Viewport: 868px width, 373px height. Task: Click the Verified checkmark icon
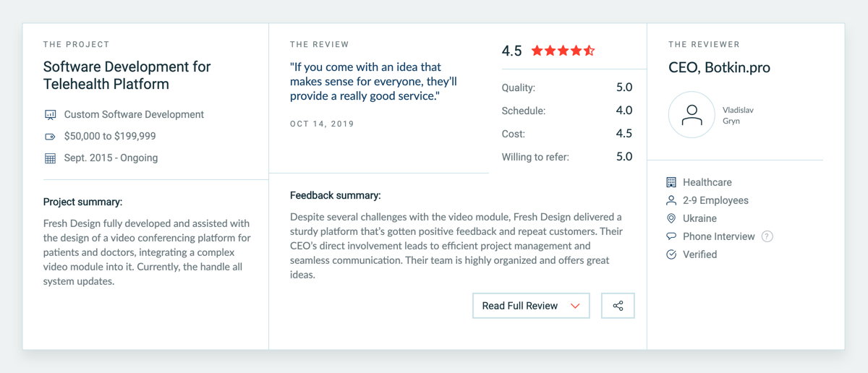click(x=671, y=254)
